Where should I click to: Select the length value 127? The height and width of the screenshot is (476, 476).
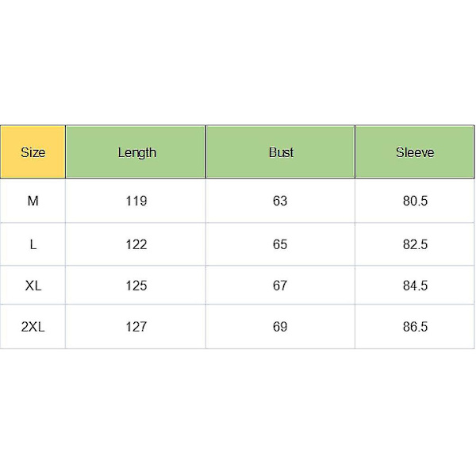click(x=136, y=327)
